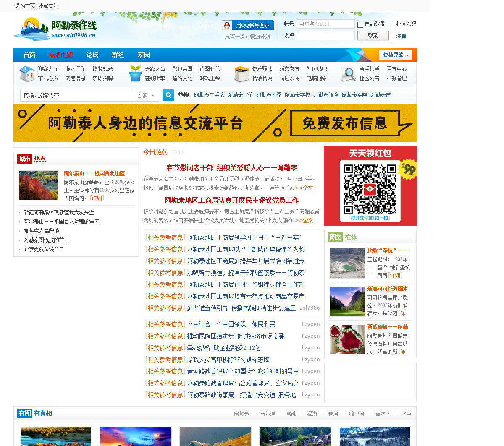The image size is (504, 446).
Task: Go to the 论坛 nav tab
Action: tap(92, 55)
